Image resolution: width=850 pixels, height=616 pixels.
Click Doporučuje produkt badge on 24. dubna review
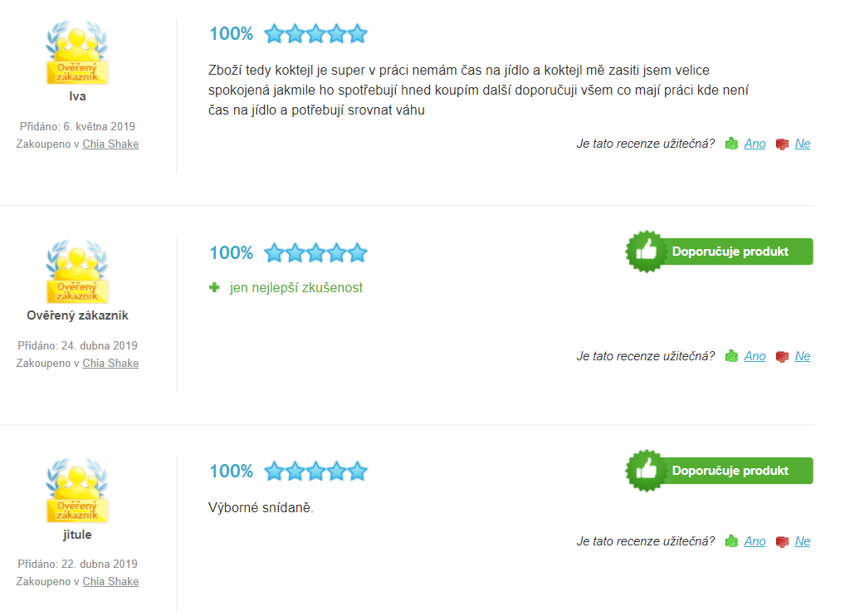pyautogui.click(x=719, y=252)
